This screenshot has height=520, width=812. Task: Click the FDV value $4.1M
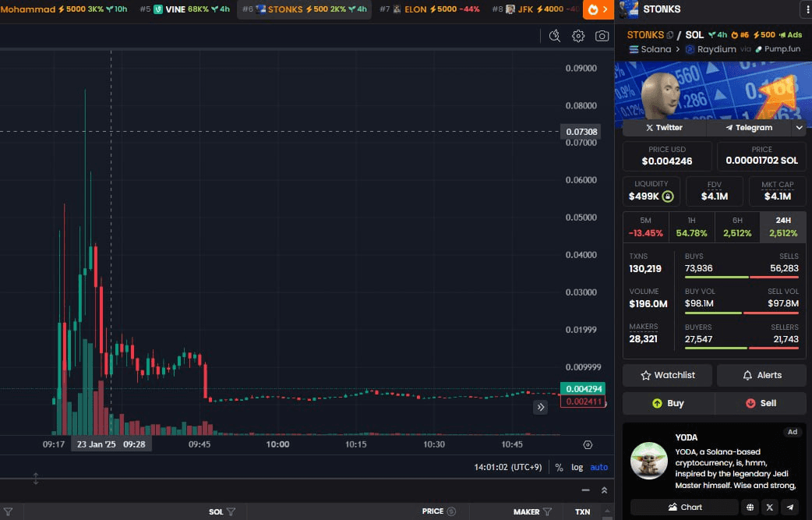(714, 196)
